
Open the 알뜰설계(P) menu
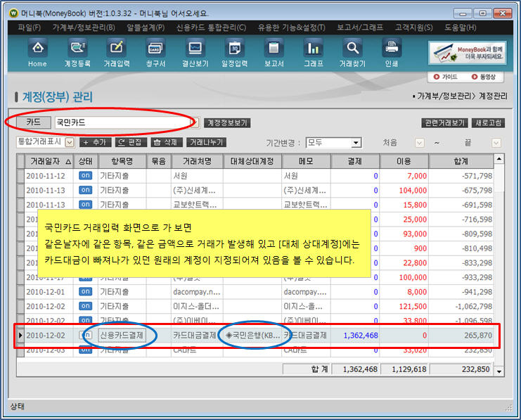coord(146,27)
